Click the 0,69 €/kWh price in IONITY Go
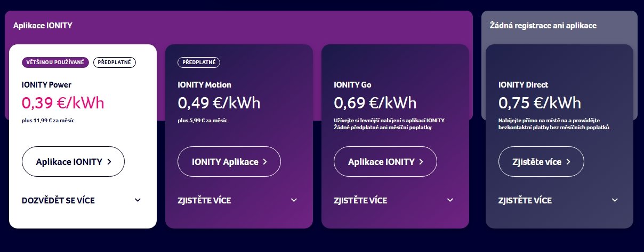644x252 pixels. (x=375, y=103)
